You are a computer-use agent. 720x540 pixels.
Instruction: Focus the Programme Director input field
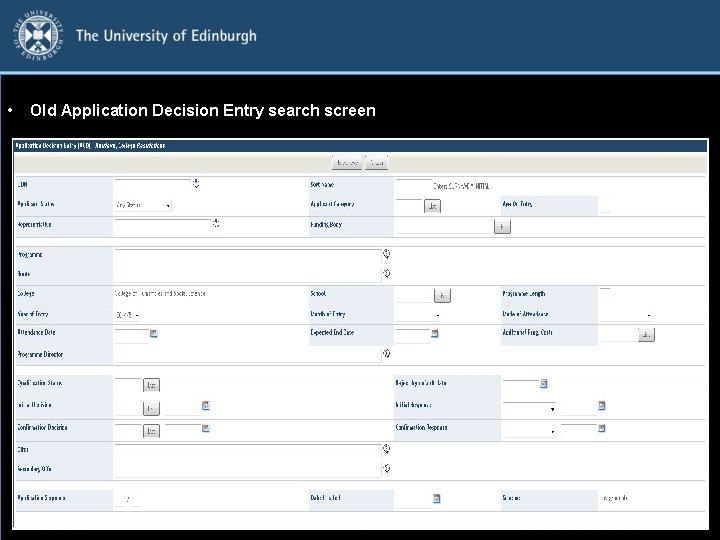tap(248, 354)
